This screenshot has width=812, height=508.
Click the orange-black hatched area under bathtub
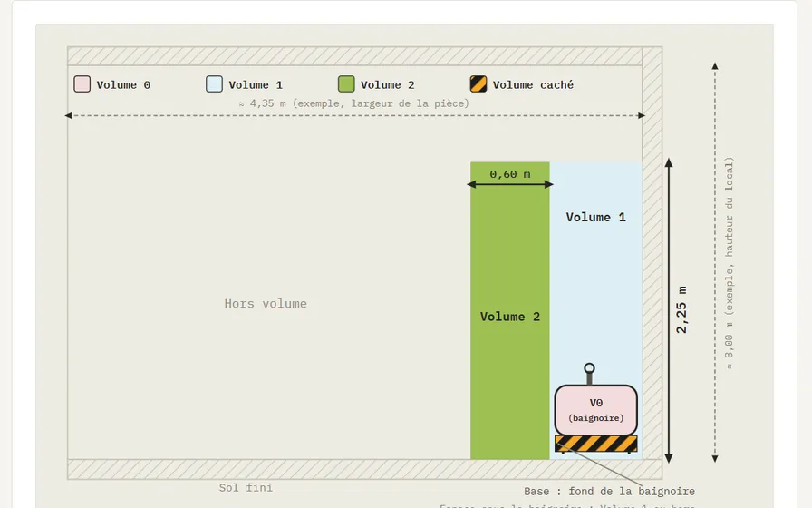595,444
